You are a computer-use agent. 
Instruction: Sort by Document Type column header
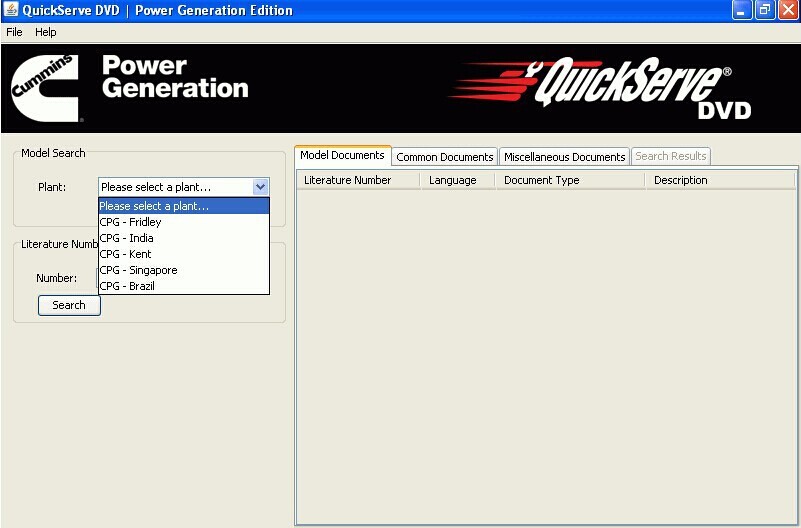pos(570,180)
